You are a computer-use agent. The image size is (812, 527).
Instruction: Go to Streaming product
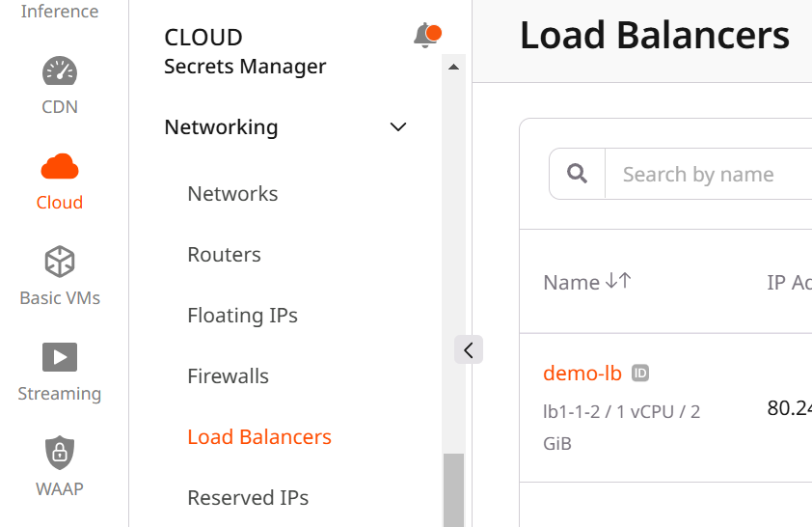pos(60,372)
